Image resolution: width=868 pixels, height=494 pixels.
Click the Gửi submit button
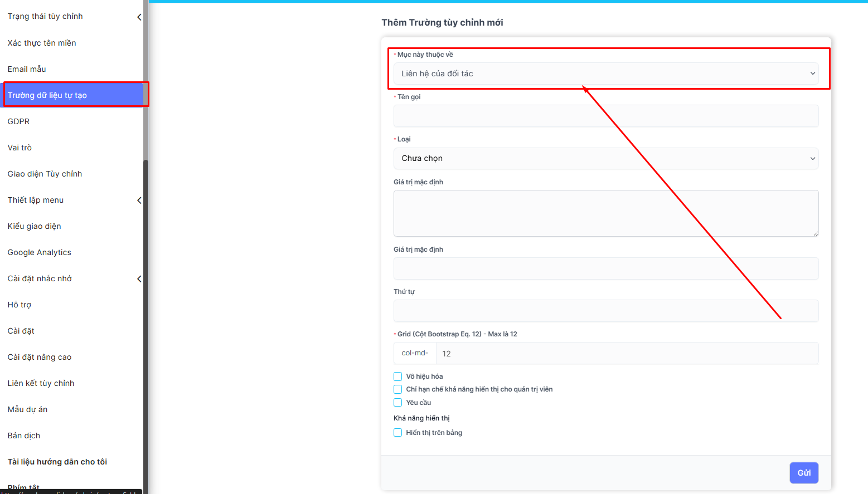[803, 473]
